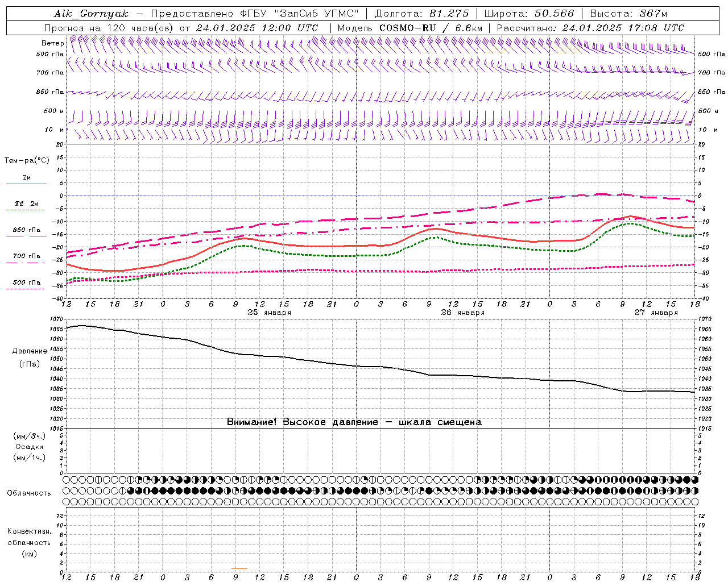Image resolution: width=728 pixels, height=582 pixels.
Task: Click the 850 гПа temperature legend entry
Action: (x=26, y=230)
